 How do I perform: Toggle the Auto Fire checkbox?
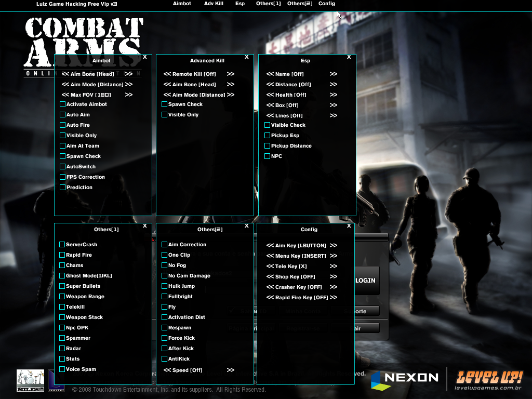pyautogui.click(x=62, y=125)
